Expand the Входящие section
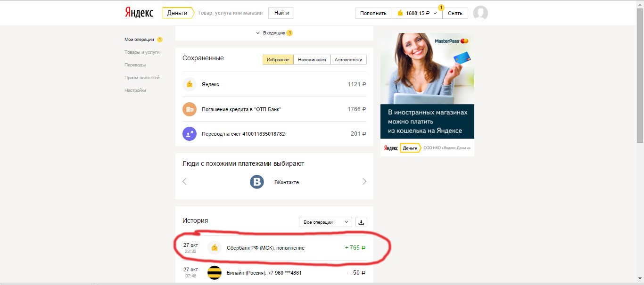644x285 pixels. point(274,33)
